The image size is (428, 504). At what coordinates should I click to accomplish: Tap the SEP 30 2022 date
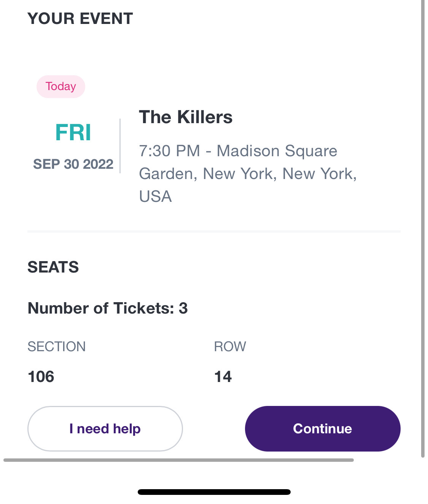(73, 164)
